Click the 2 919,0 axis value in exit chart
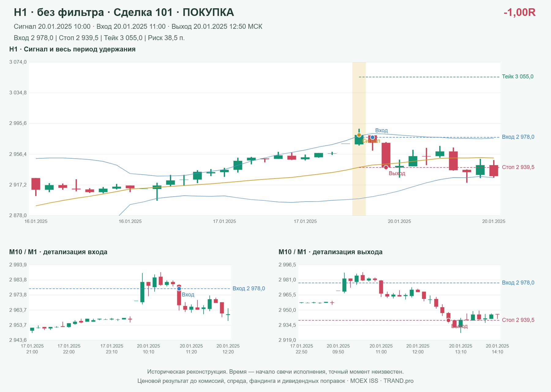 click(287, 340)
